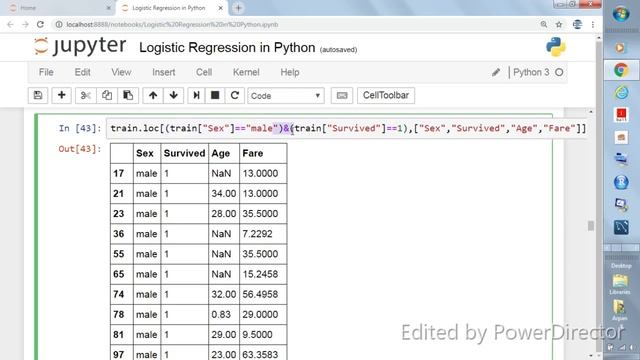Open the Insert menu
640x360 pixels.
(164, 72)
